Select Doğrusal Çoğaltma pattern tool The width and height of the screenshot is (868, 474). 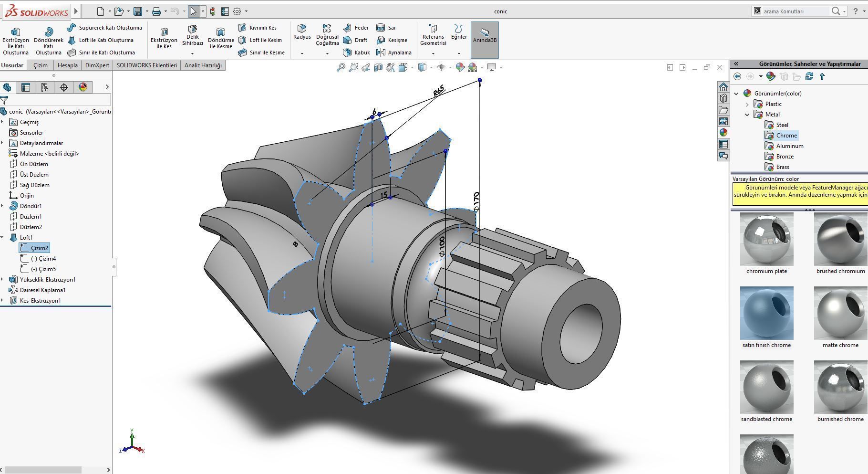tap(327, 35)
